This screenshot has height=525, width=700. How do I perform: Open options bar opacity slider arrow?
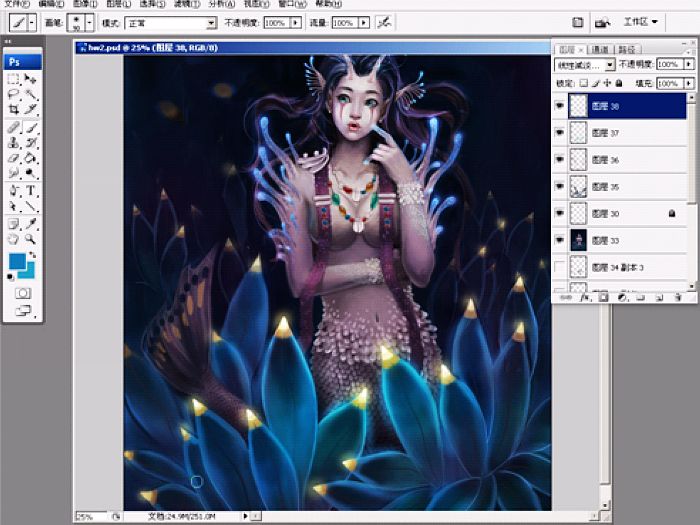[296, 23]
